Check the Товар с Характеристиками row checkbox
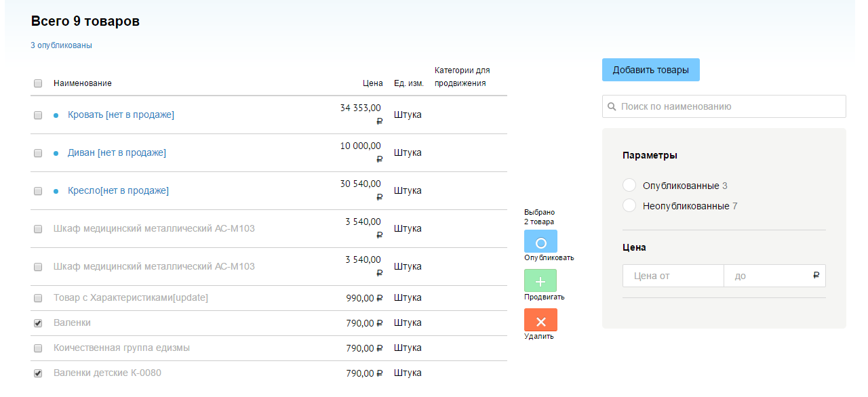Screen dimensions: 868x397 (x=38, y=298)
